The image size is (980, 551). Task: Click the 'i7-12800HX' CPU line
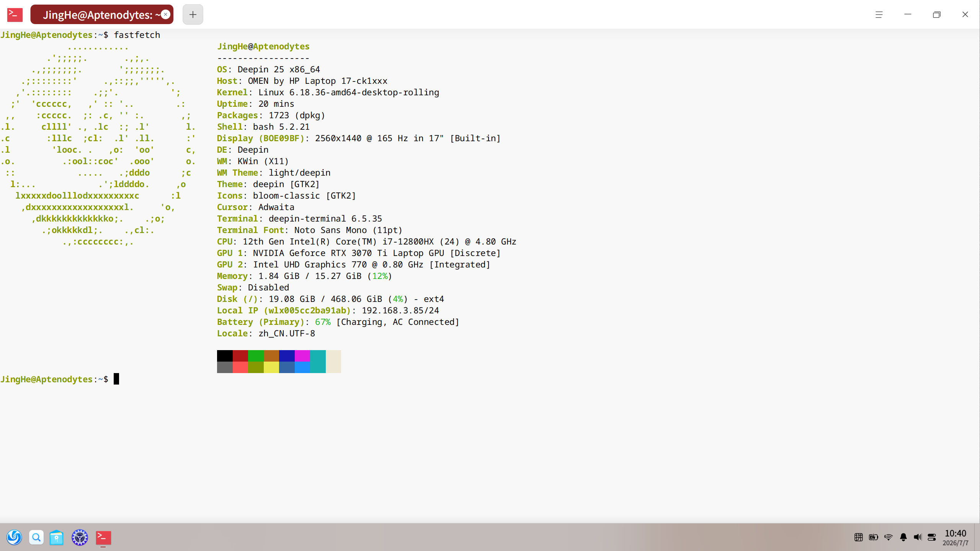367,241
